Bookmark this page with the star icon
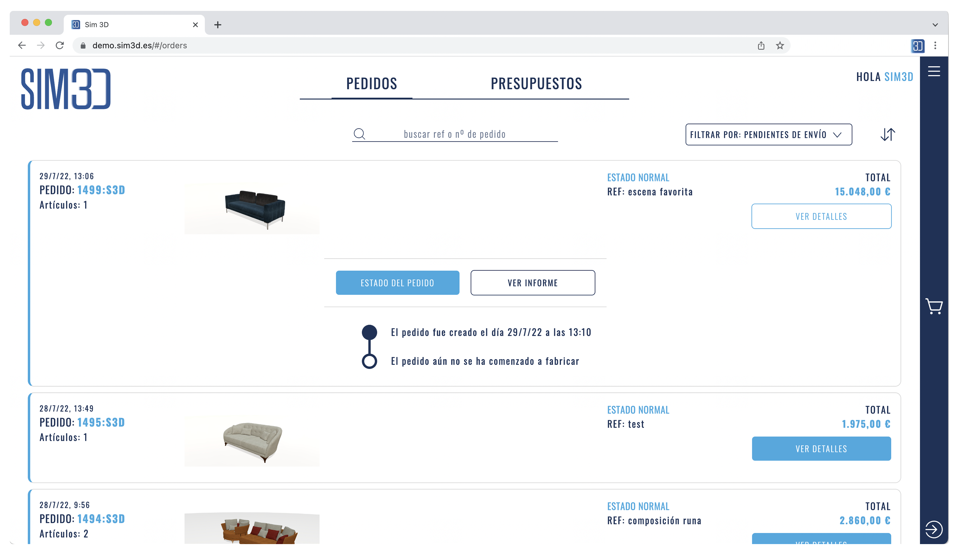 tap(780, 46)
